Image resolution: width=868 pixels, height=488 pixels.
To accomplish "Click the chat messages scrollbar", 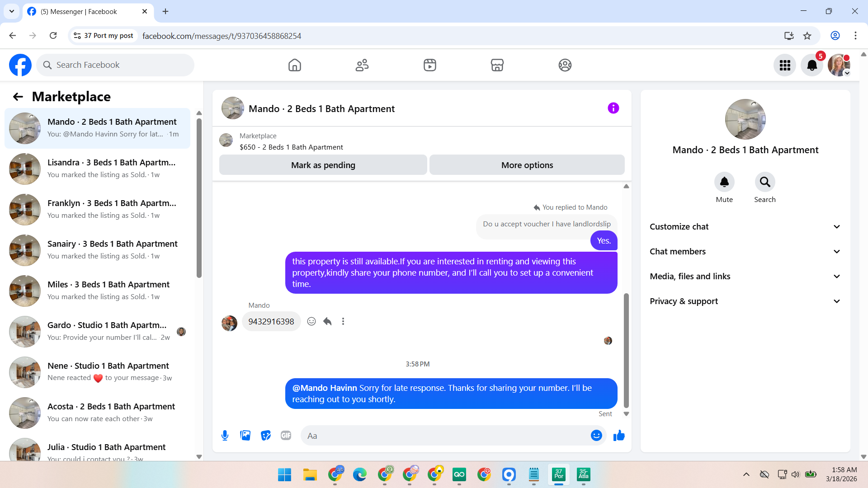I will click(626, 351).
